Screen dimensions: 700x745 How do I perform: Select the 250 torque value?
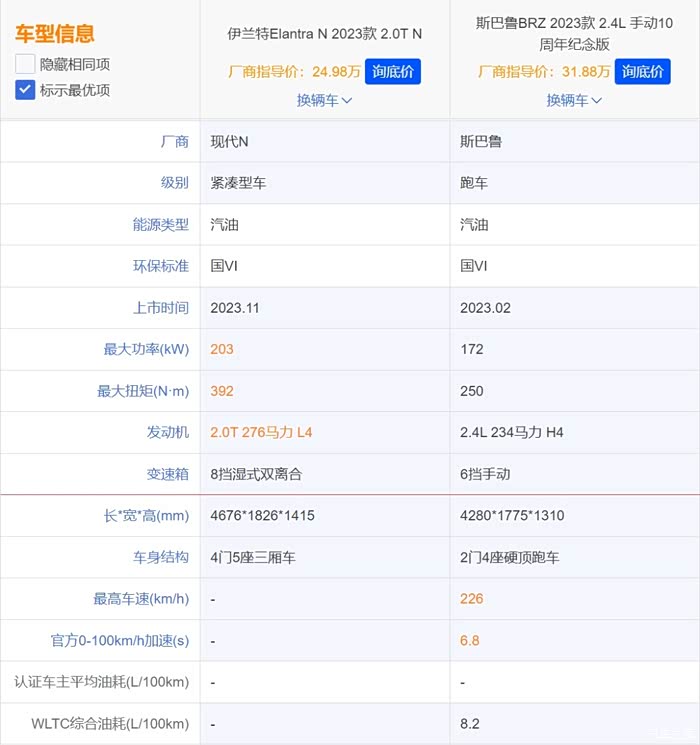[x=472, y=391]
